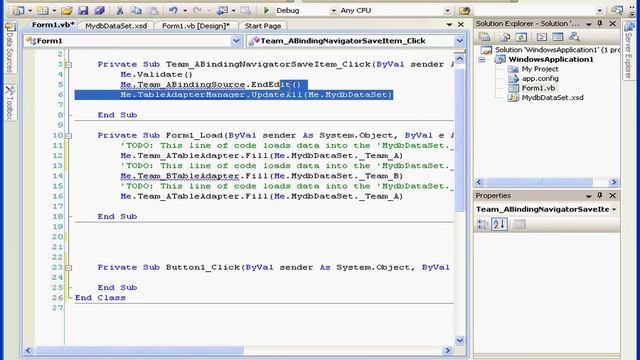The image size is (640, 360).
Task: Start debugging with the green play icon
Action: click(x=267, y=11)
